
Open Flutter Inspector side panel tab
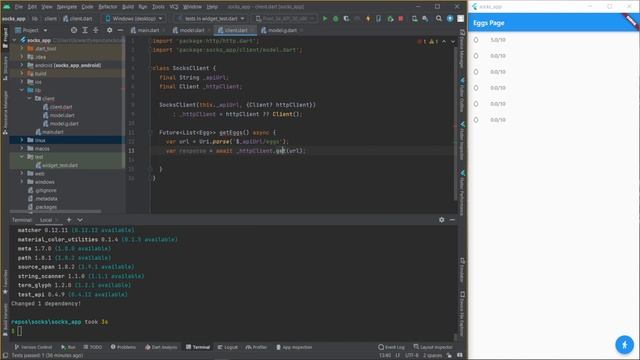[462, 141]
